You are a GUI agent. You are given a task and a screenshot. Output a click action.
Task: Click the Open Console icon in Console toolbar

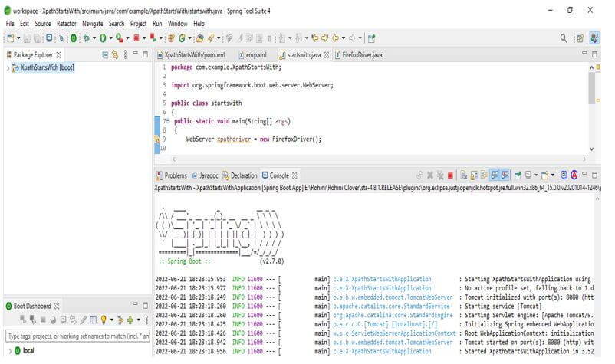point(544,175)
